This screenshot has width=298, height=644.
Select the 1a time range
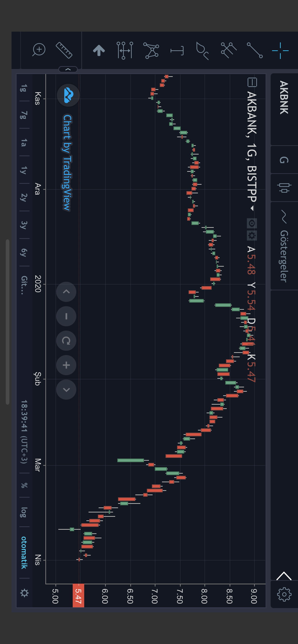click(x=24, y=143)
